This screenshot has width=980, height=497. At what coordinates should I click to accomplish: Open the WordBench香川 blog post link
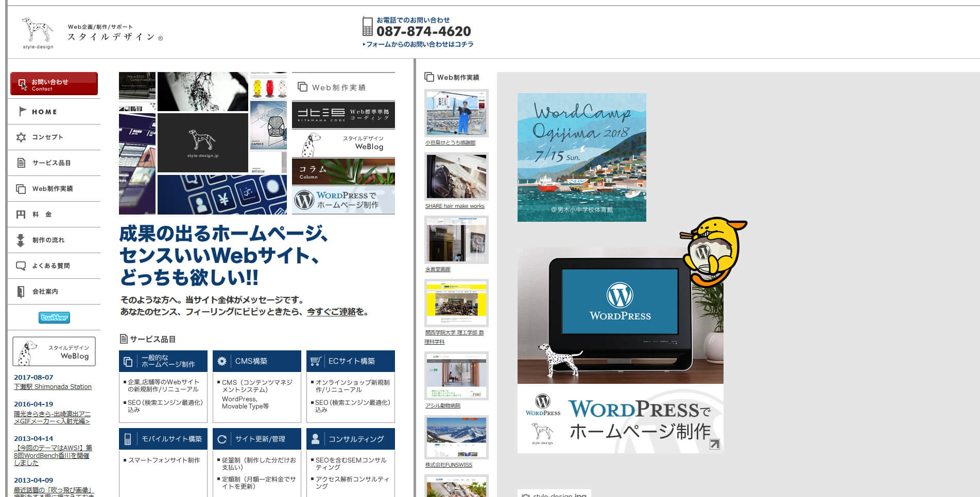point(53,455)
